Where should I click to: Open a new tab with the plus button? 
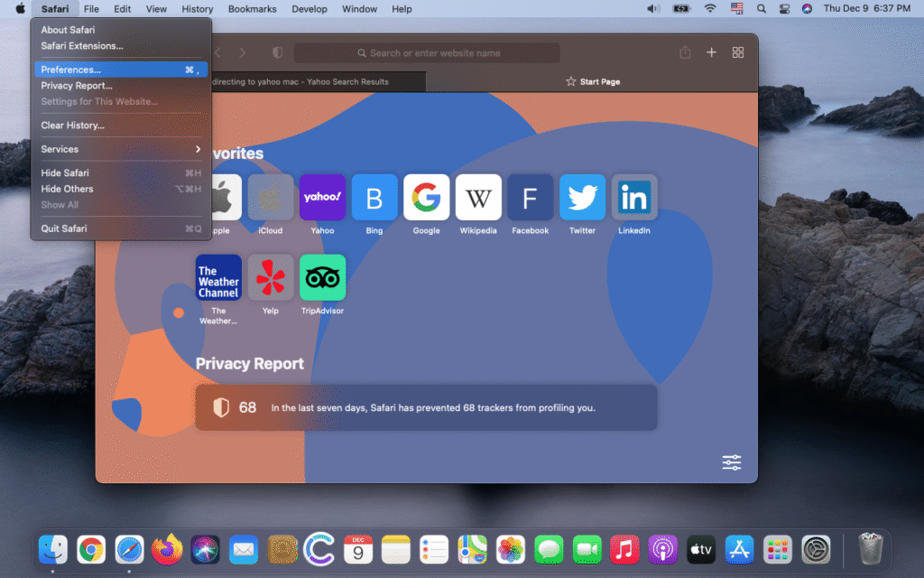point(711,52)
